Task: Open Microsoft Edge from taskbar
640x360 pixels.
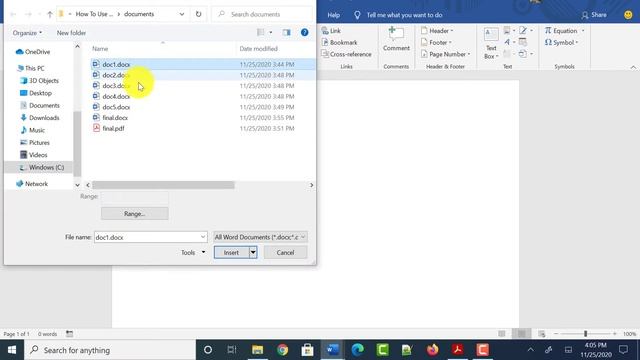Action: coord(358,350)
